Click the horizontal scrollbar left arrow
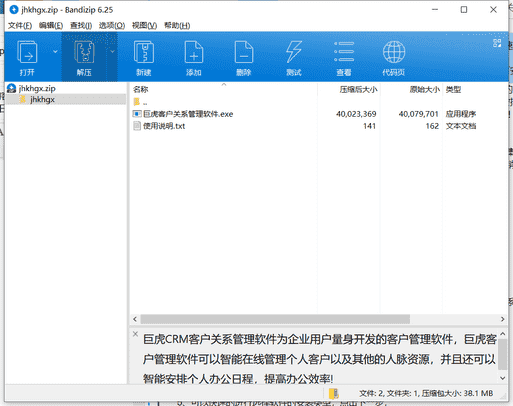 [x=135, y=319]
